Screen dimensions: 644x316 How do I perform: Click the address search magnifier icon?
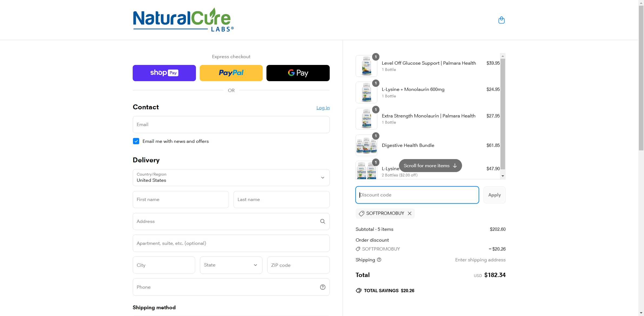[x=323, y=221]
